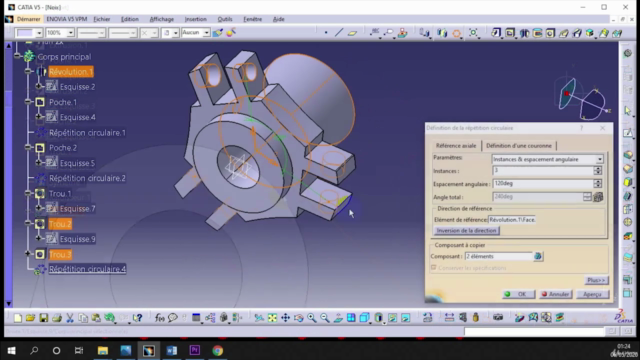Select the Point tool in top toolbar
Image resolution: width=640 pixels, height=360 pixels.
click(x=326, y=33)
